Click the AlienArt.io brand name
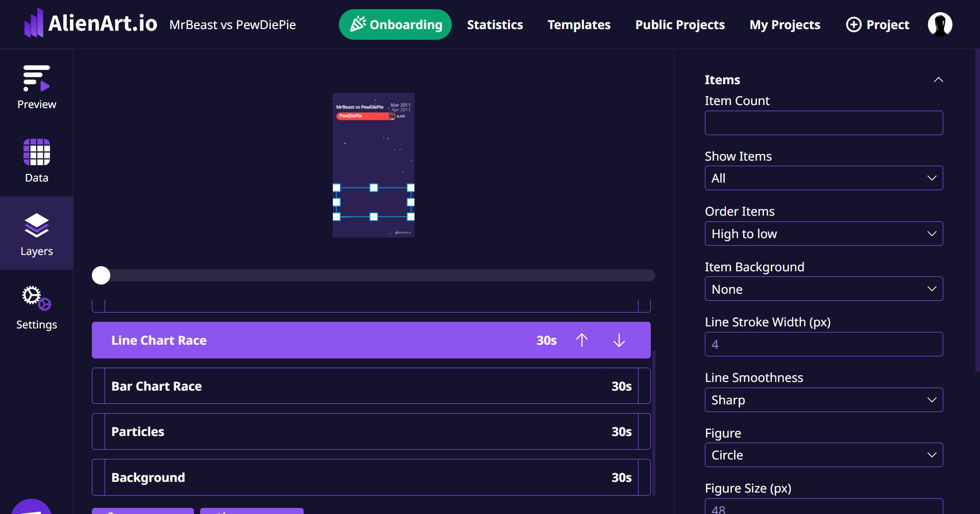This screenshot has height=514, width=980. click(103, 23)
